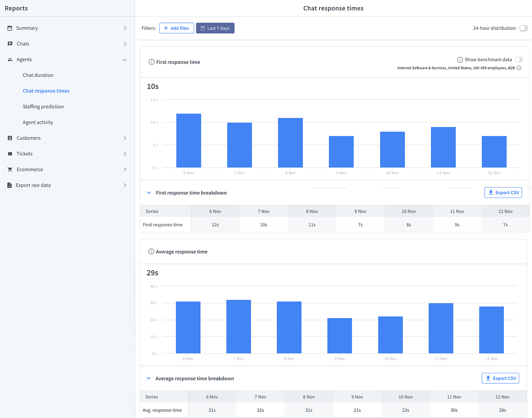The height and width of the screenshot is (418, 532).
Task: Expand the Export raw data chevron
Action: (x=125, y=185)
